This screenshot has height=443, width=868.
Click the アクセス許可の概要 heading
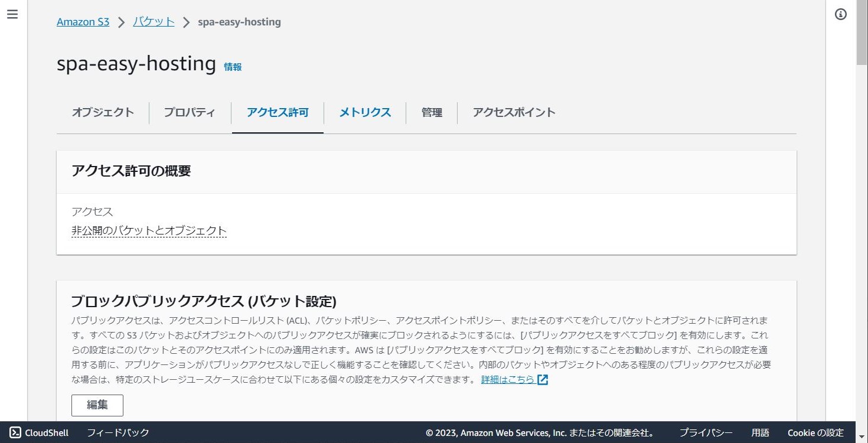coord(131,171)
